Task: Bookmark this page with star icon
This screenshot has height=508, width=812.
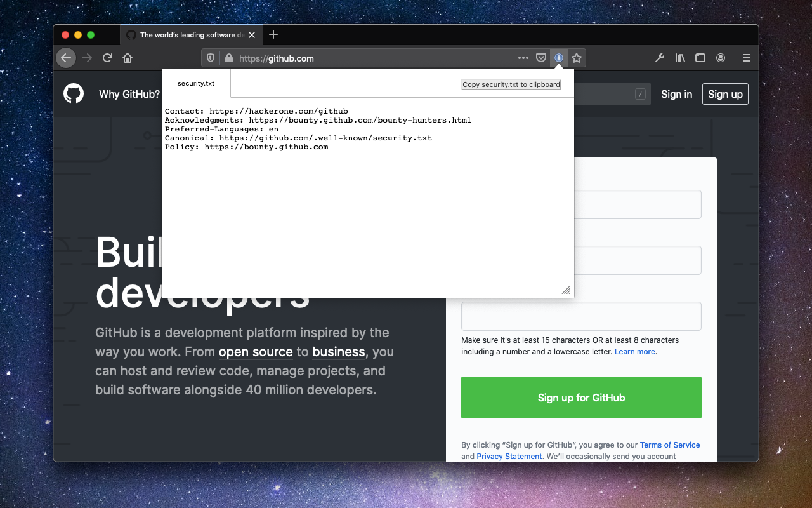Action: pos(577,58)
